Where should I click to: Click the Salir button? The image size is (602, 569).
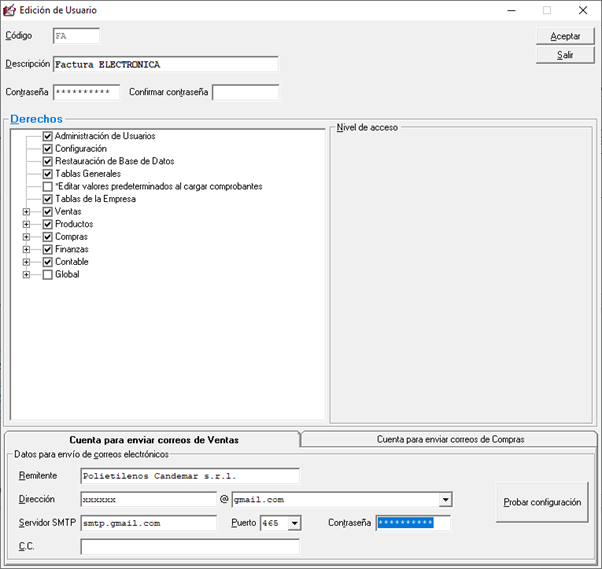click(565, 55)
